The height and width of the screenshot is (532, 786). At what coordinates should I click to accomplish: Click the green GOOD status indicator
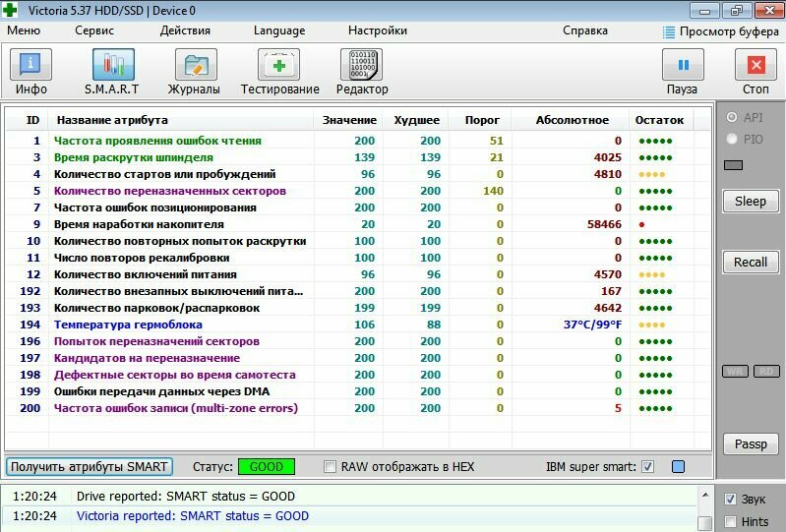[x=267, y=467]
